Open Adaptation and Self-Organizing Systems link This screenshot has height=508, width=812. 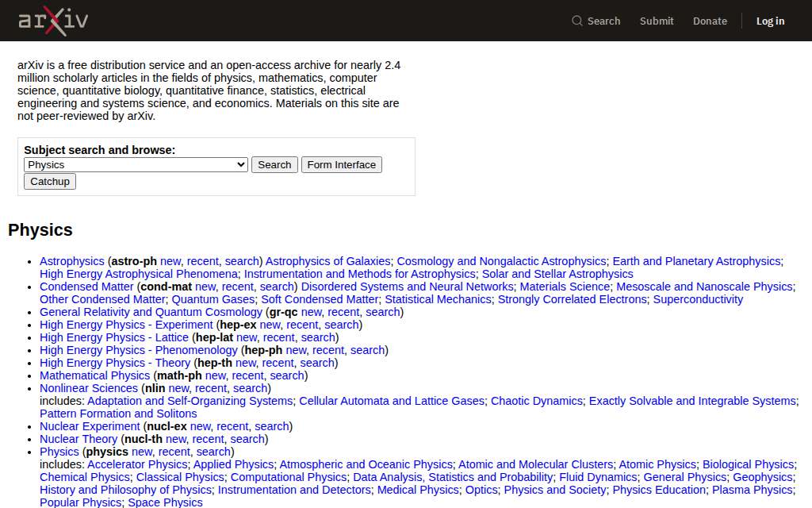click(x=190, y=401)
